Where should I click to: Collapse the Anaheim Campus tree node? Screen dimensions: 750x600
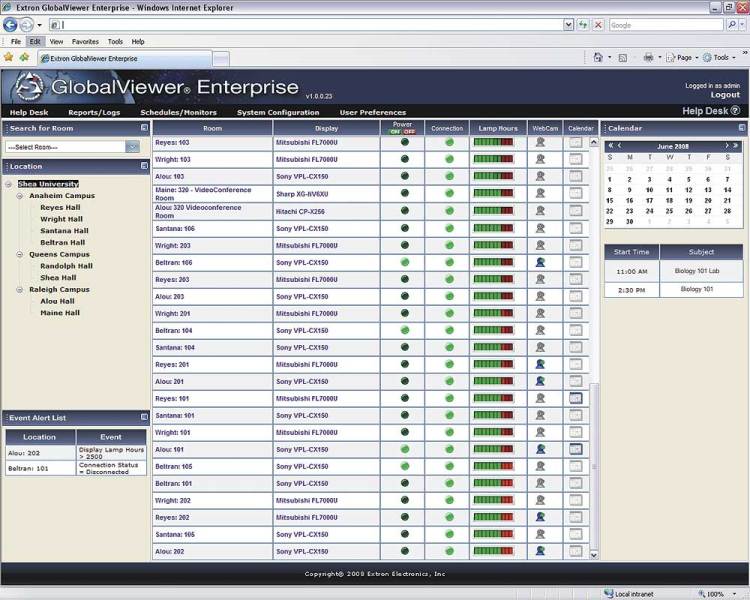[x=19, y=196]
